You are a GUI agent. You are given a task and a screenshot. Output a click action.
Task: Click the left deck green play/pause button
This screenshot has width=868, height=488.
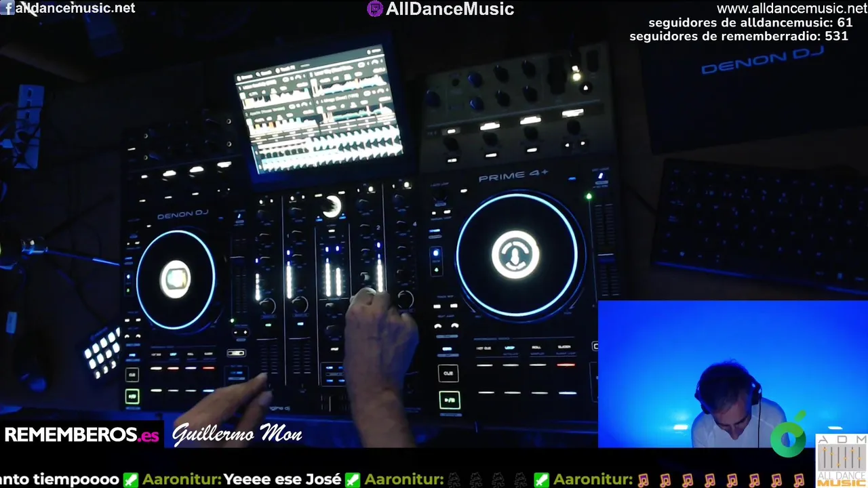pos(132,397)
